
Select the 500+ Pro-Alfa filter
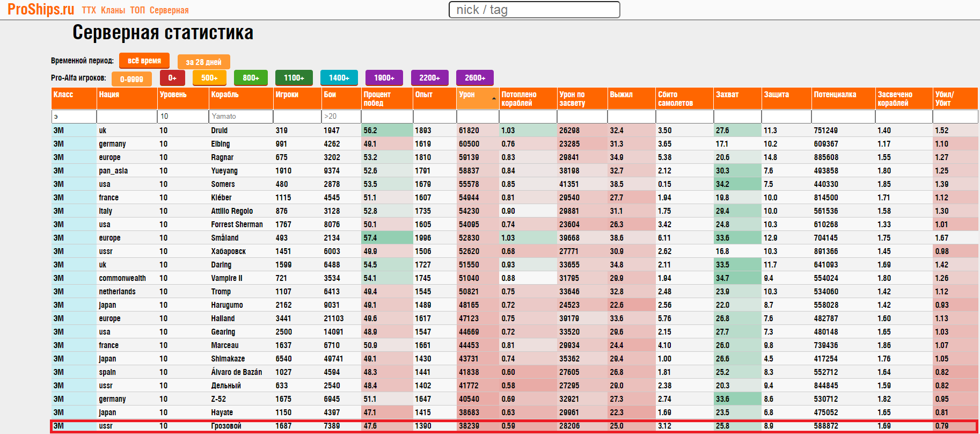point(209,78)
